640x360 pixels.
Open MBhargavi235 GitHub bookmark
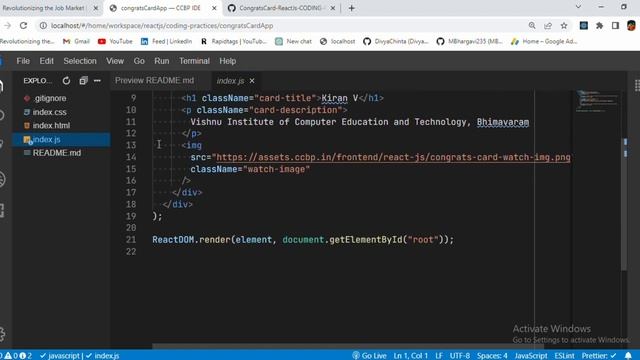tap(469, 41)
